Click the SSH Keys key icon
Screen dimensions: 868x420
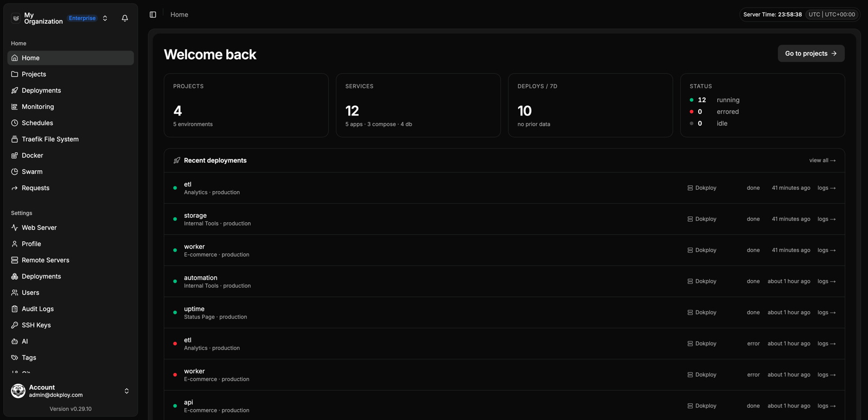pyautogui.click(x=15, y=325)
